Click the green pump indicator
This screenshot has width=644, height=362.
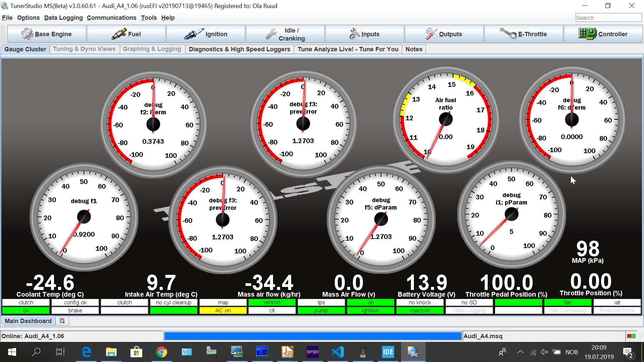pyautogui.click(x=321, y=310)
